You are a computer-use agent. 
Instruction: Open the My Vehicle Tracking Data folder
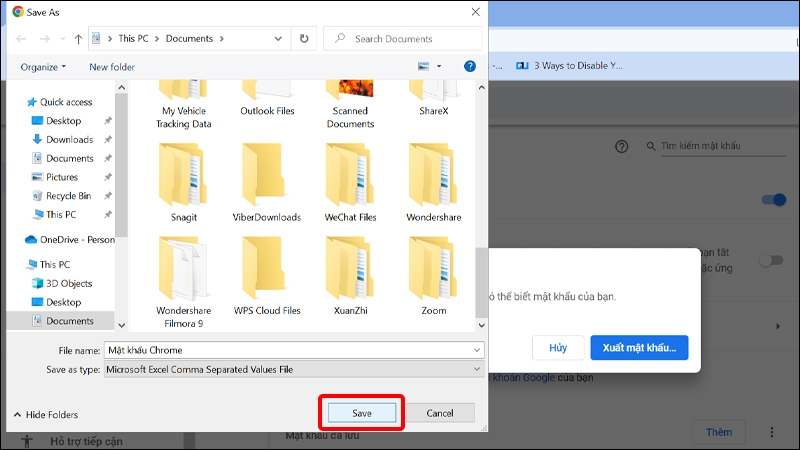point(184,104)
